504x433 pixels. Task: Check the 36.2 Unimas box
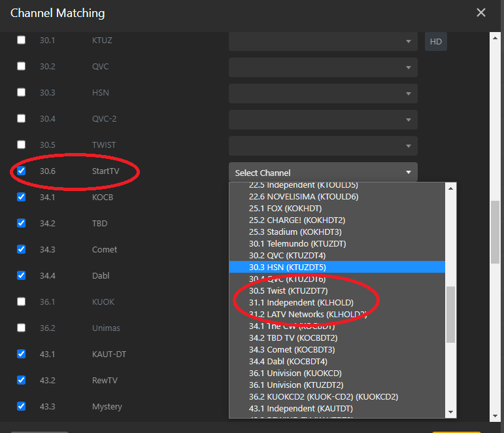pyautogui.click(x=21, y=328)
